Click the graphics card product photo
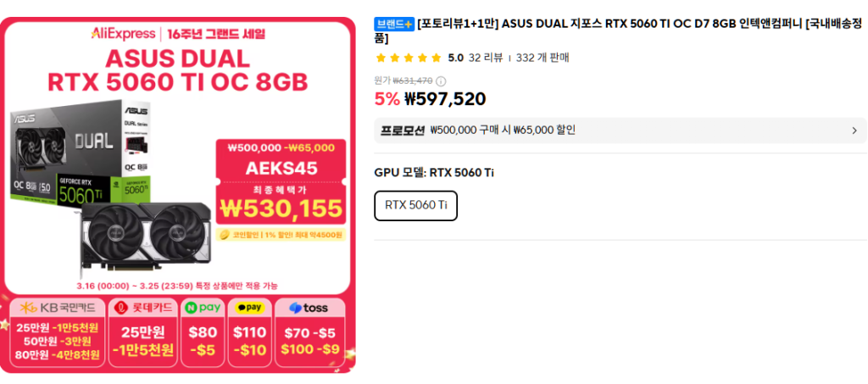This screenshot has height=384, width=868. tap(144, 236)
